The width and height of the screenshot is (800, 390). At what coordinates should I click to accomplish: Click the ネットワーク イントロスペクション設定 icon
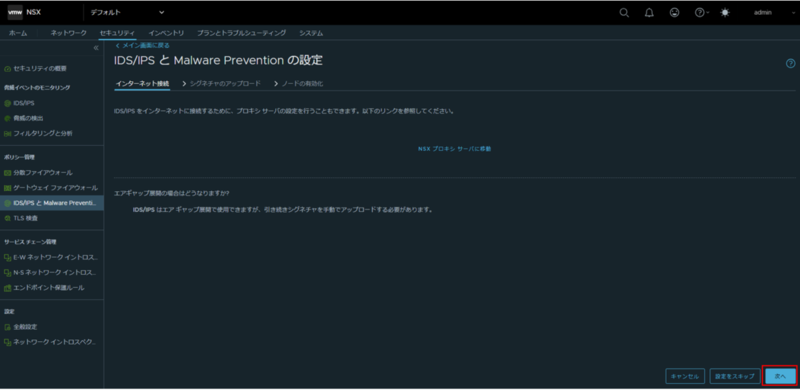click(x=7, y=342)
